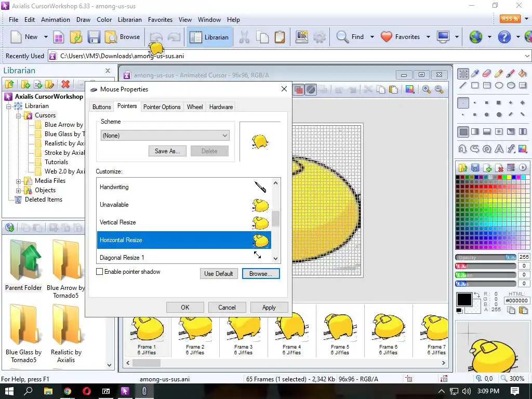Choose the pink Eraser tool
Viewport: 532px width, 399px height.
[487, 74]
